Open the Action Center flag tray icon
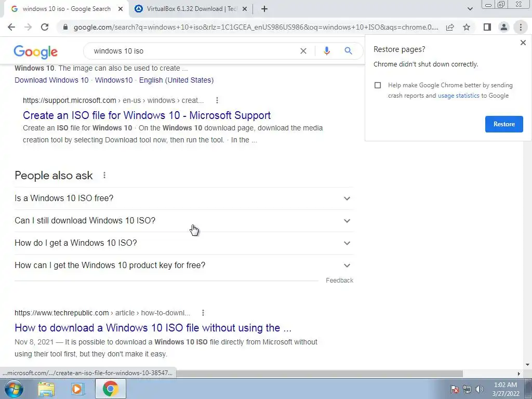This screenshot has height=399, width=532. [454, 389]
